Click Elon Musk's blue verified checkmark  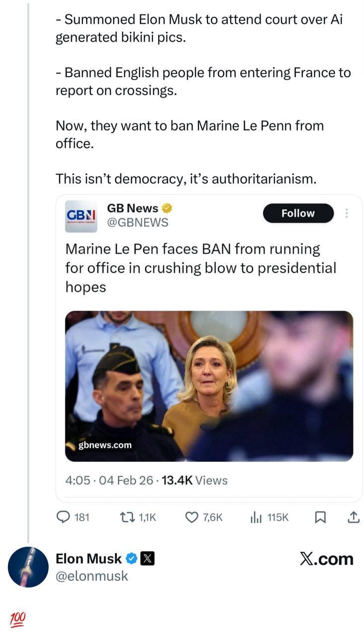(131, 559)
